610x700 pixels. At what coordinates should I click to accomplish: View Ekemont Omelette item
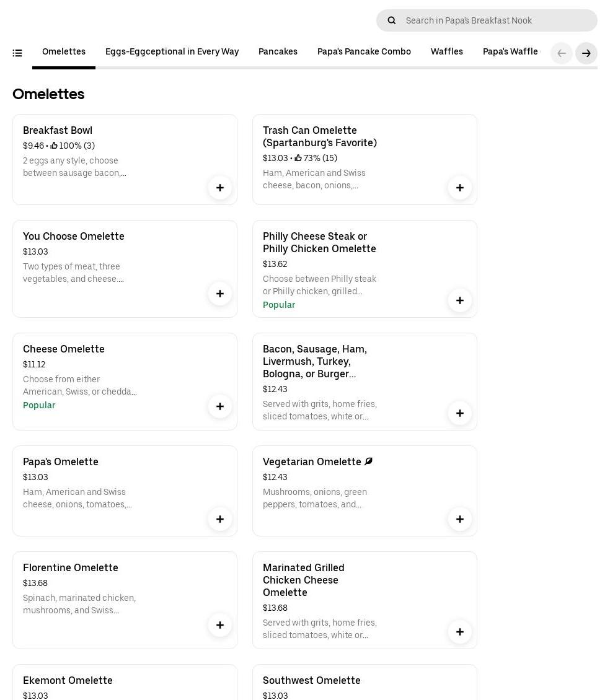pyautogui.click(x=68, y=681)
